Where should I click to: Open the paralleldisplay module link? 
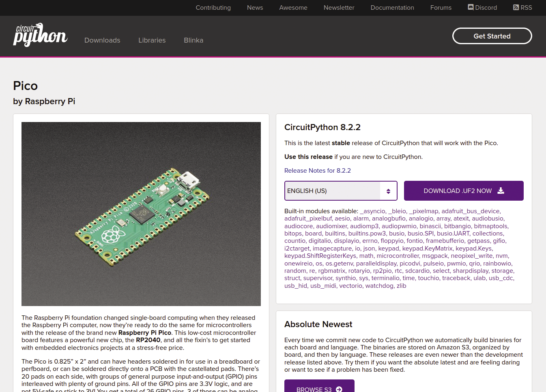point(376,263)
